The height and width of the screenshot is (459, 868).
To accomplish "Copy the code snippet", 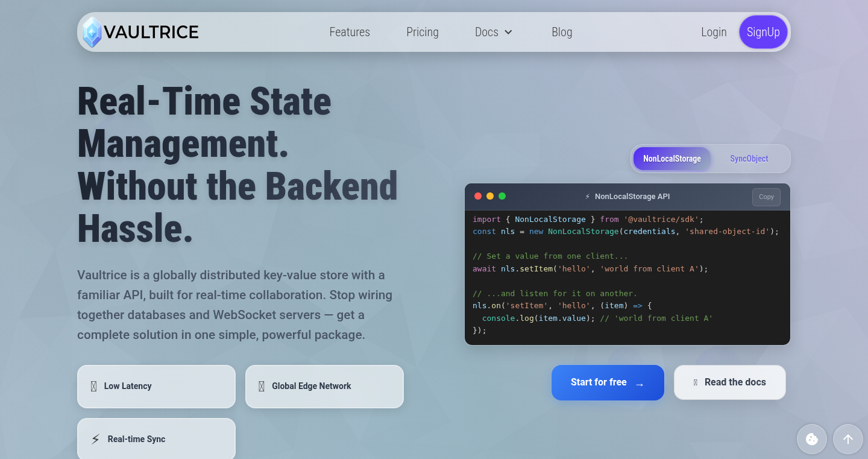I will click(x=766, y=197).
